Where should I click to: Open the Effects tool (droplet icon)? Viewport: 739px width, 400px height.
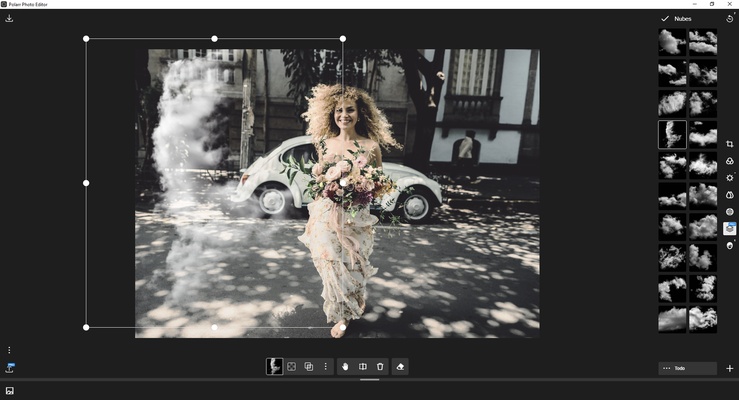(730, 195)
